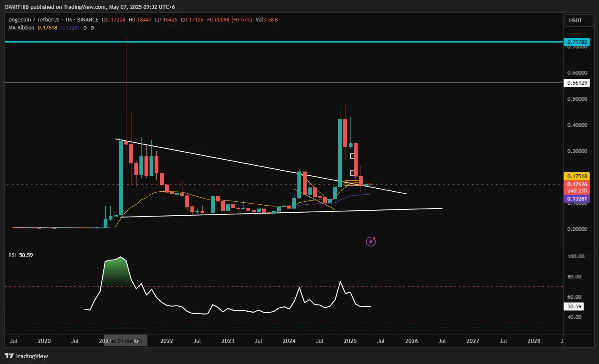Click the Sat 01 May '21 date label

click(126, 341)
